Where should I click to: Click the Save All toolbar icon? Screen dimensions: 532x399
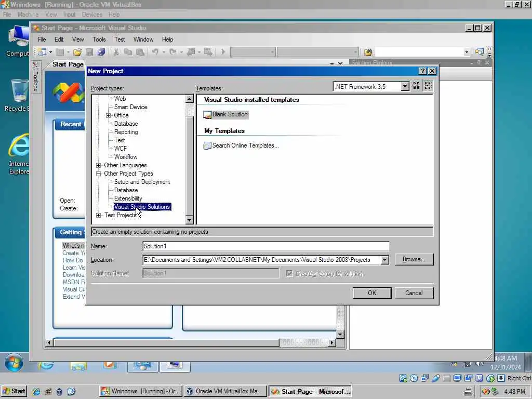(101, 52)
